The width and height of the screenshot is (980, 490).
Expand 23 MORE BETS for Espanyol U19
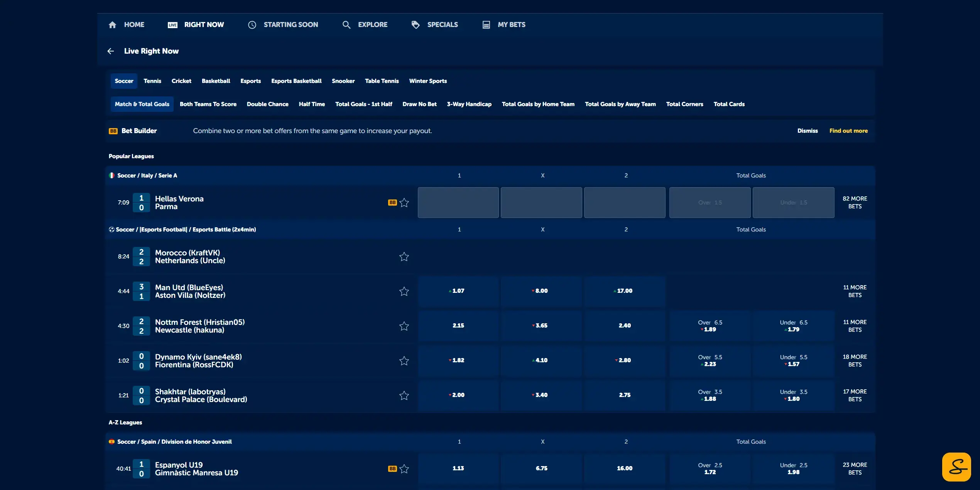pyautogui.click(x=854, y=468)
